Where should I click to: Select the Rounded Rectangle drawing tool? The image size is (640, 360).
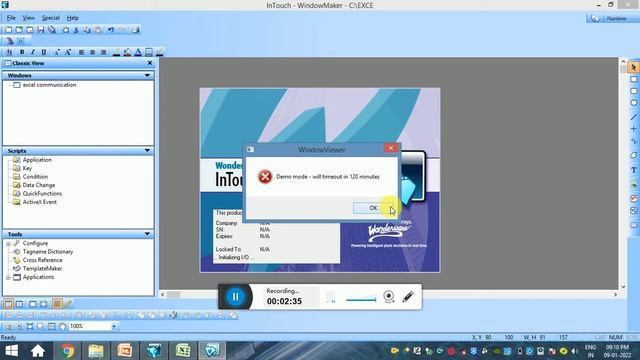coord(633,91)
